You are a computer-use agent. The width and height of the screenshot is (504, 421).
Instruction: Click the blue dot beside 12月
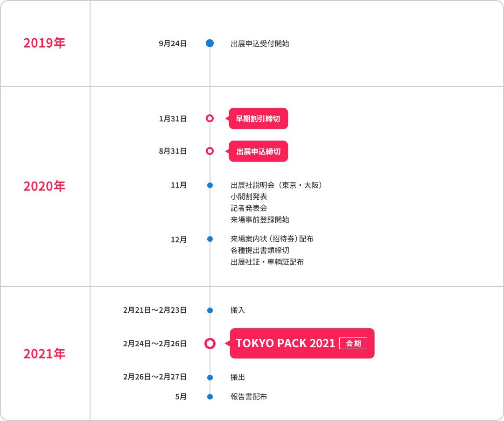pyautogui.click(x=210, y=239)
